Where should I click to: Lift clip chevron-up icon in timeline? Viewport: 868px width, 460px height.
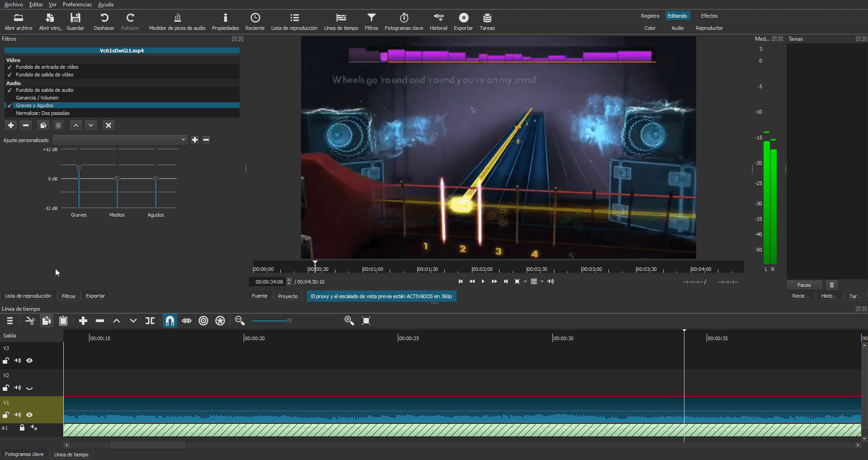click(x=117, y=321)
